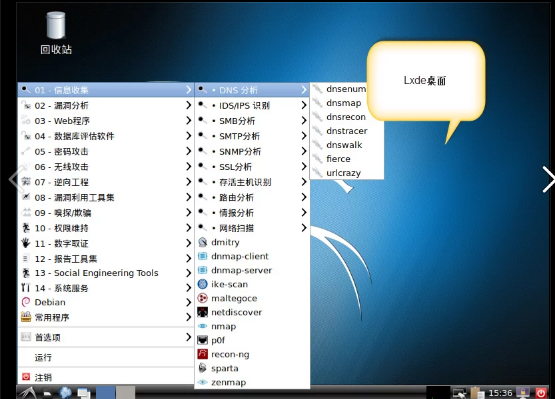Expand the 网络扫描 submenu arrow
The height and width of the screenshot is (399, 555).
pyautogui.click(x=304, y=228)
